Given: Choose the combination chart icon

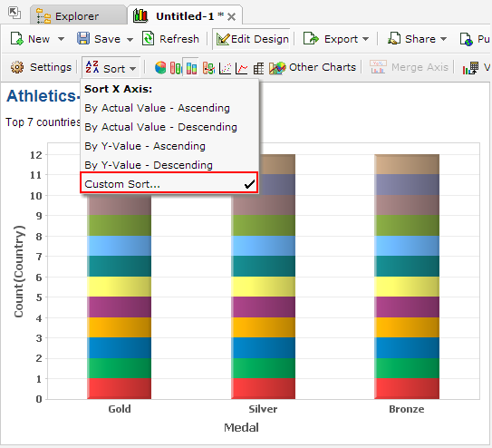Looking at the screenshot, I should (208, 68).
